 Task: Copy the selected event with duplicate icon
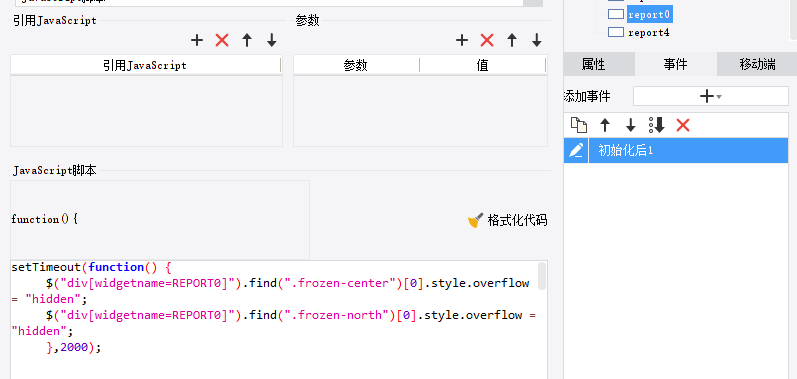579,124
